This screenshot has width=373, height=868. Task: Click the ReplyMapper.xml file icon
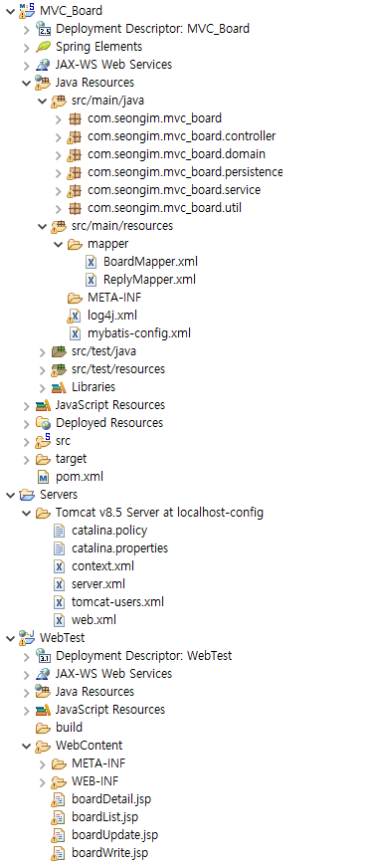tap(91, 280)
